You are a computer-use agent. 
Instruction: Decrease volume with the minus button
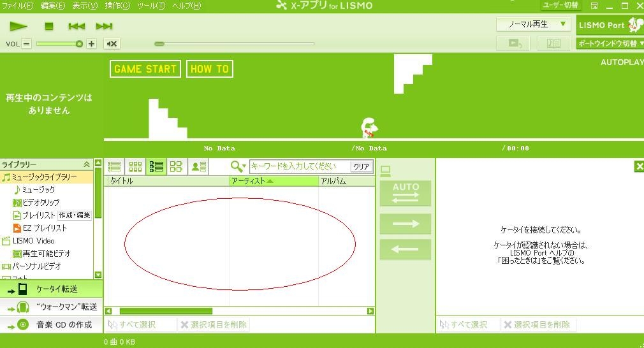(27, 43)
